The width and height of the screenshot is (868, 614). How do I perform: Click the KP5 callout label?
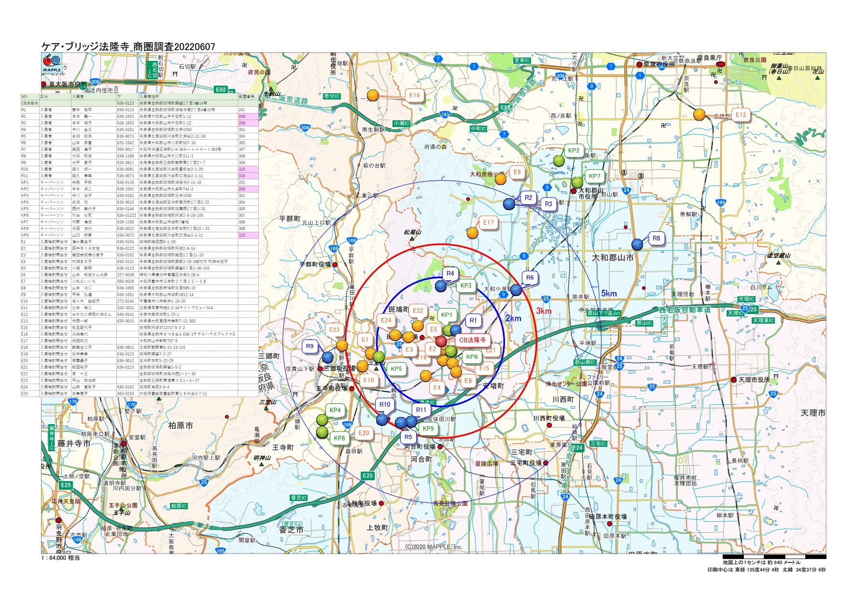pyautogui.click(x=396, y=369)
